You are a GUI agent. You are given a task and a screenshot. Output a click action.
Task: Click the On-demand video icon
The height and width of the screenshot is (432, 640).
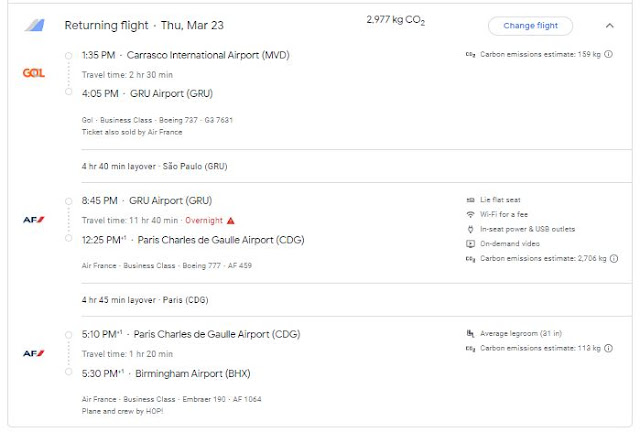470,244
